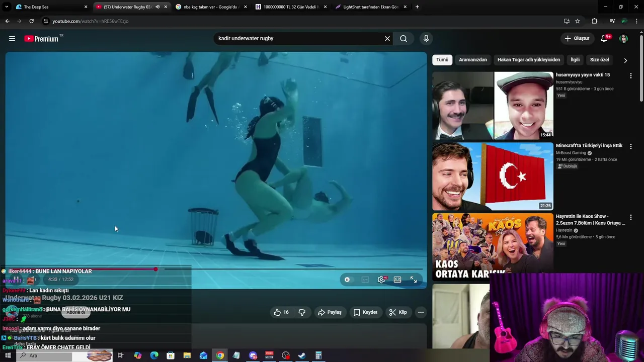Viewport: 644px width, 362px height.
Task: Open the Minecraft'ta Türkiye'yi İnşa Ettik title
Action: [589, 146]
